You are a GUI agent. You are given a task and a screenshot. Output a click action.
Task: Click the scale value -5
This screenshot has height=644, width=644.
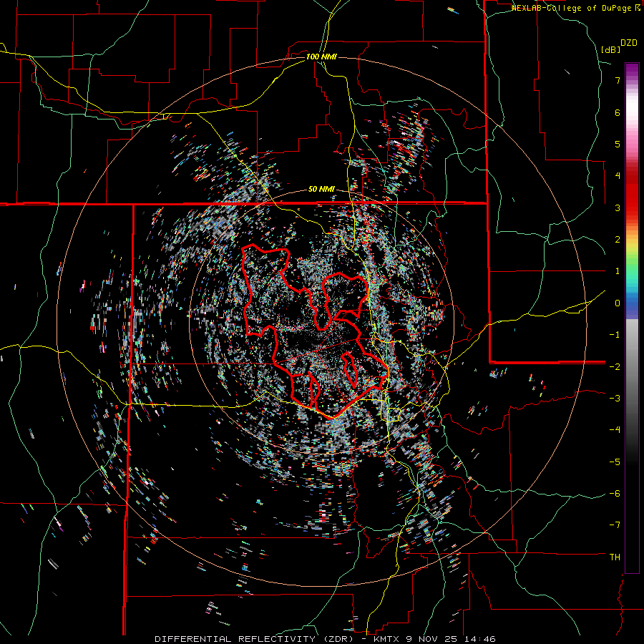[x=615, y=462]
